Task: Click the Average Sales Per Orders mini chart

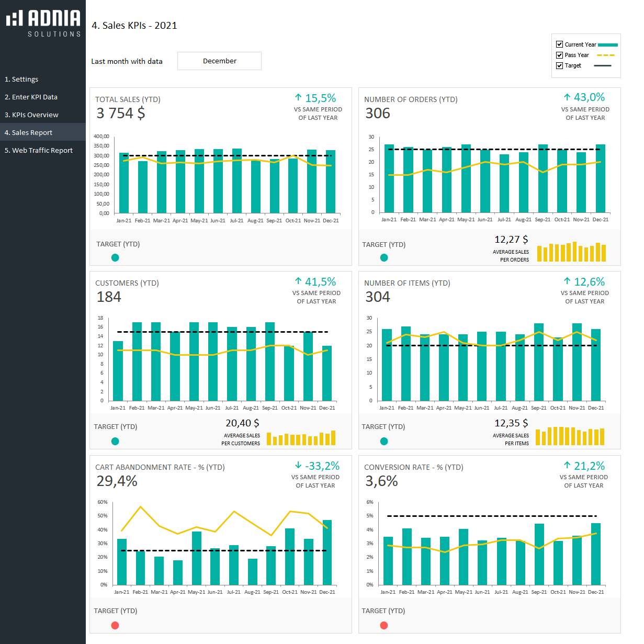Action: [571, 252]
